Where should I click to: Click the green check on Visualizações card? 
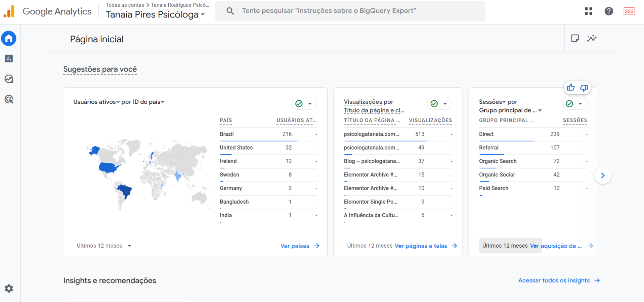coord(434,104)
